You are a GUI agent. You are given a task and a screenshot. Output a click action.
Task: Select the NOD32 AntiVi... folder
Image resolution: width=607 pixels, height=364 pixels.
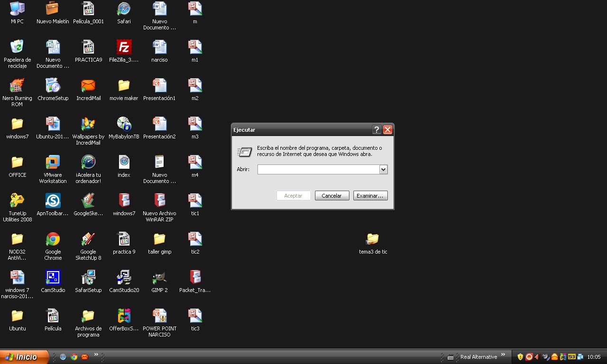pos(17,246)
